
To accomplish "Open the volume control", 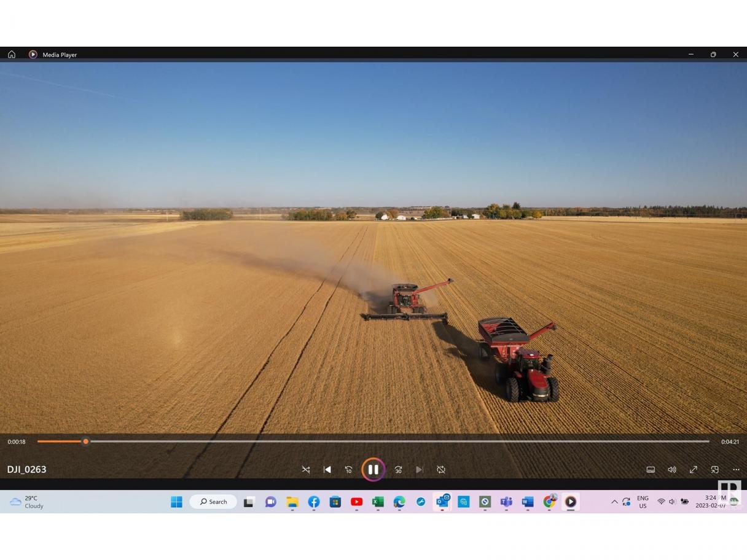I will point(672,470).
